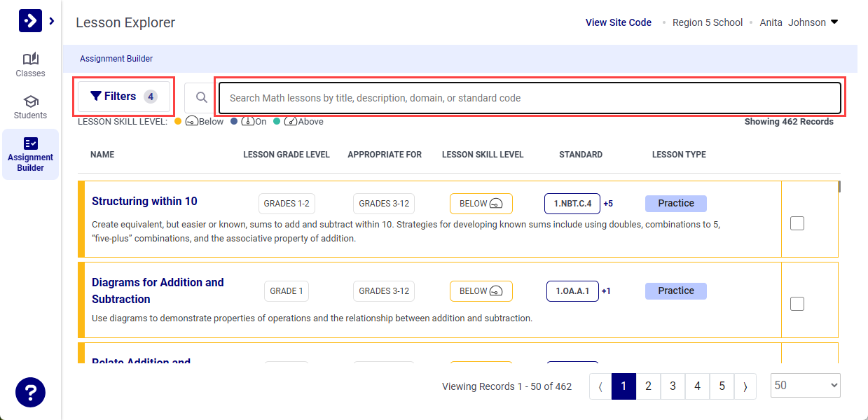The image size is (868, 420).
Task: Open the Filters panel
Action: coord(123,95)
